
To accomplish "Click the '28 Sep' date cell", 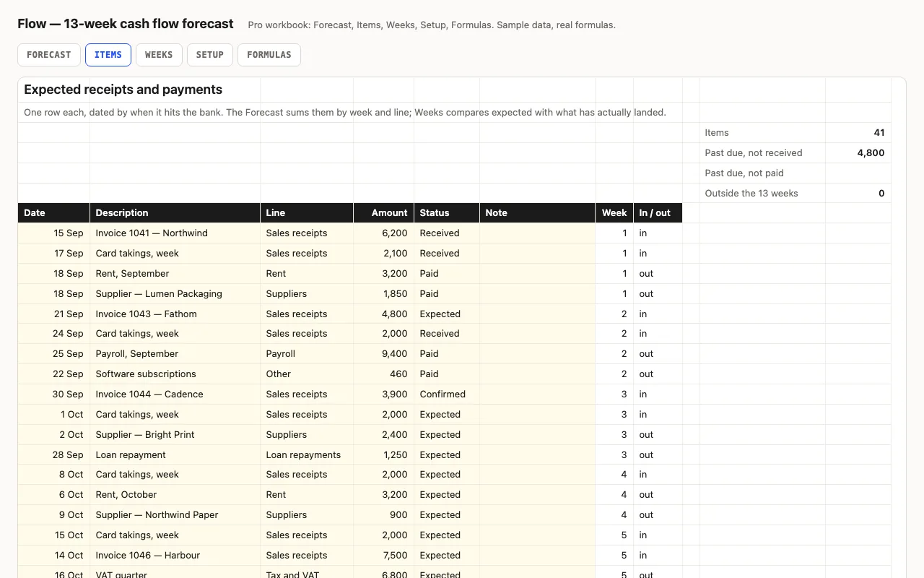I will 54,455.
